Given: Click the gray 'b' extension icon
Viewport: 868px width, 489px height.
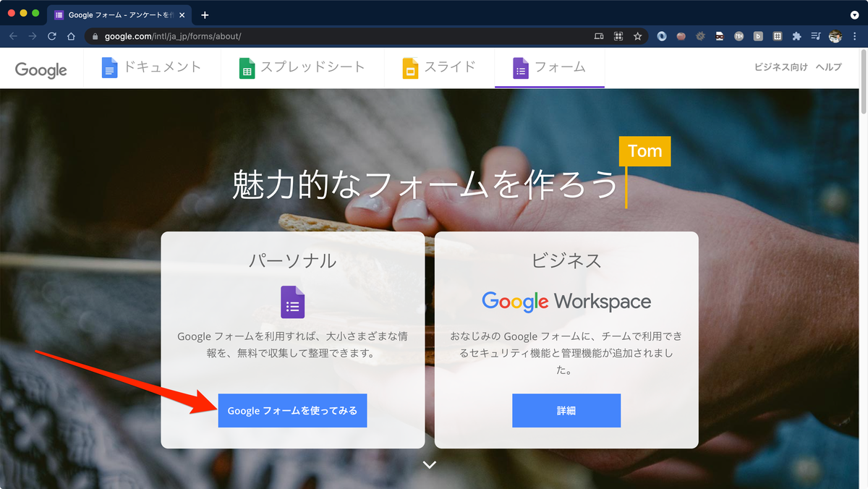Looking at the screenshot, I should pos(758,35).
